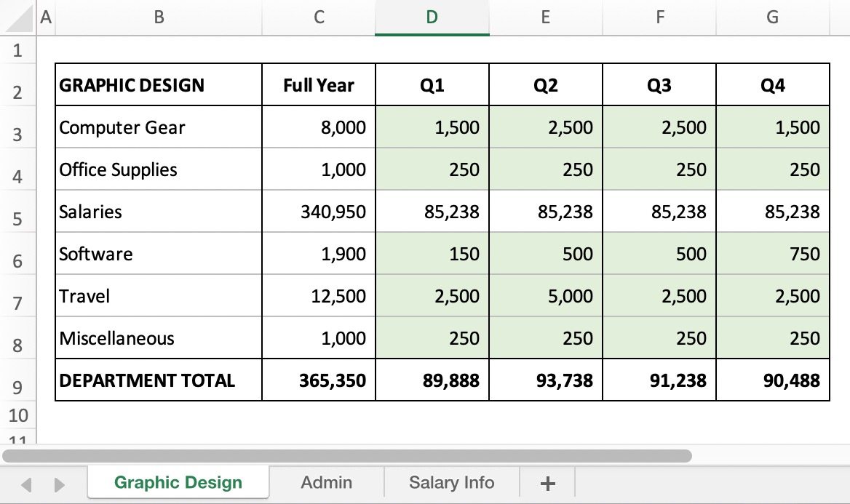Image resolution: width=850 pixels, height=504 pixels.
Task: Click Miscellaneous Q4 value 250
Action: pyautogui.click(x=772, y=338)
